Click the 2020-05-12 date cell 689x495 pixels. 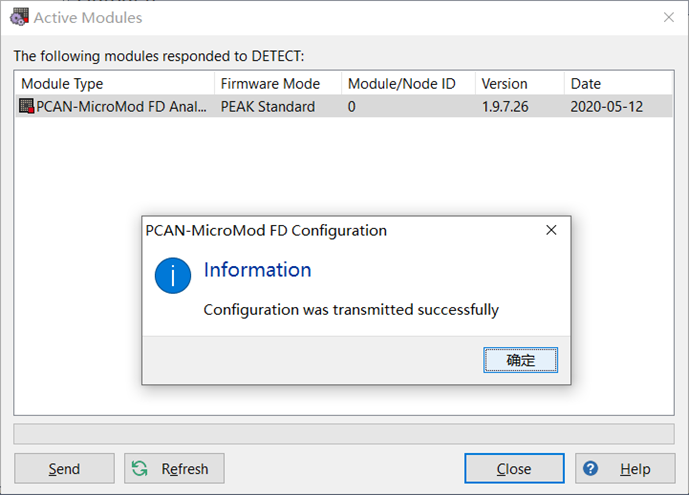click(x=606, y=106)
